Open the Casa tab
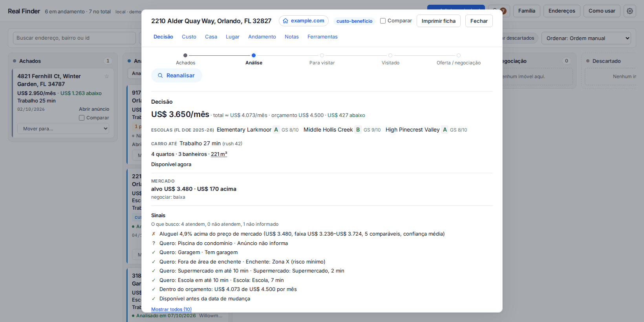The image size is (644, 322). point(211,37)
